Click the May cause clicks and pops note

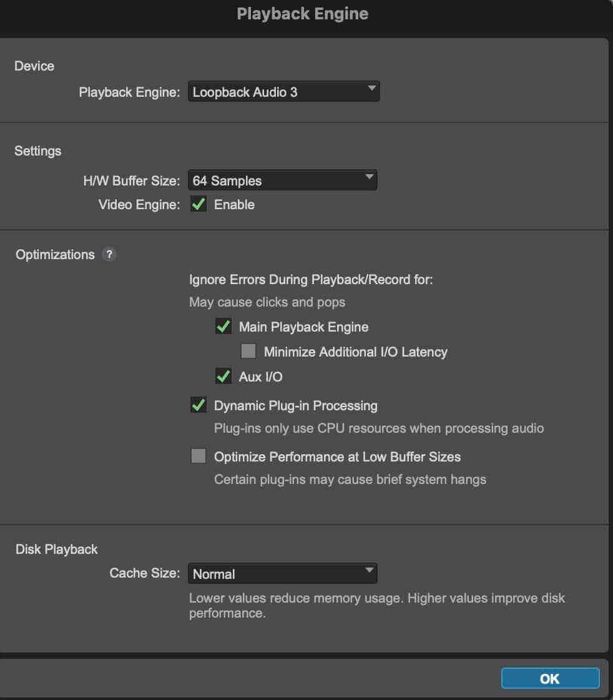tap(267, 302)
